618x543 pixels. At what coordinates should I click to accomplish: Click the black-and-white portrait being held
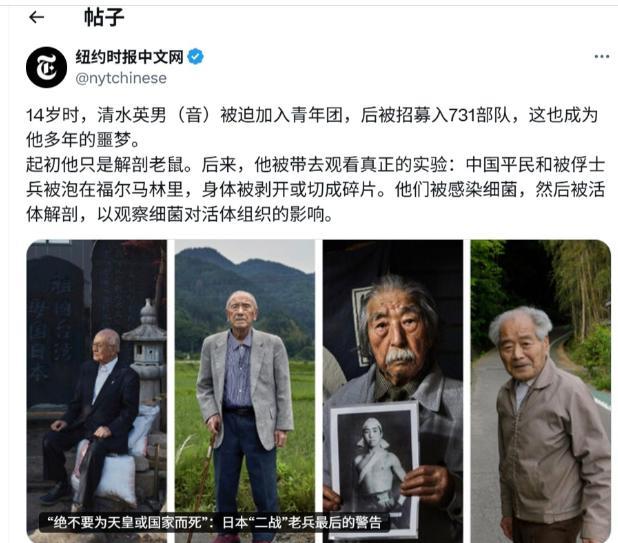pos(374,468)
